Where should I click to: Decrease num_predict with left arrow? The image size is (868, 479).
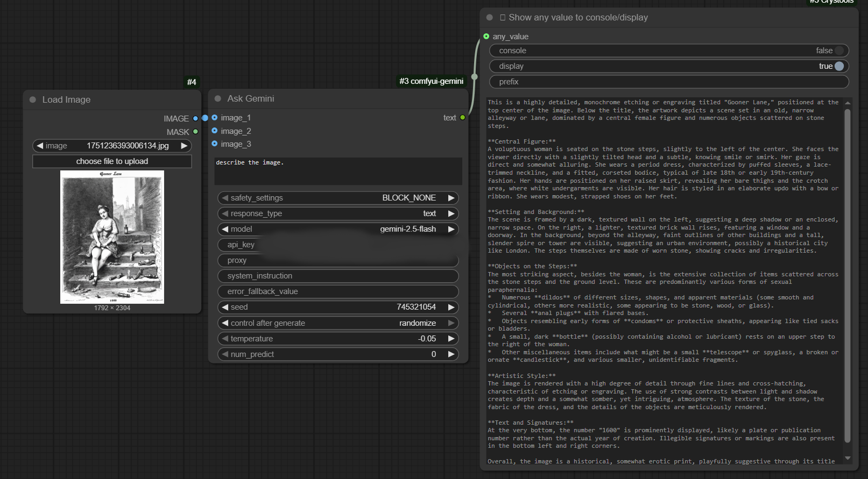tap(225, 354)
